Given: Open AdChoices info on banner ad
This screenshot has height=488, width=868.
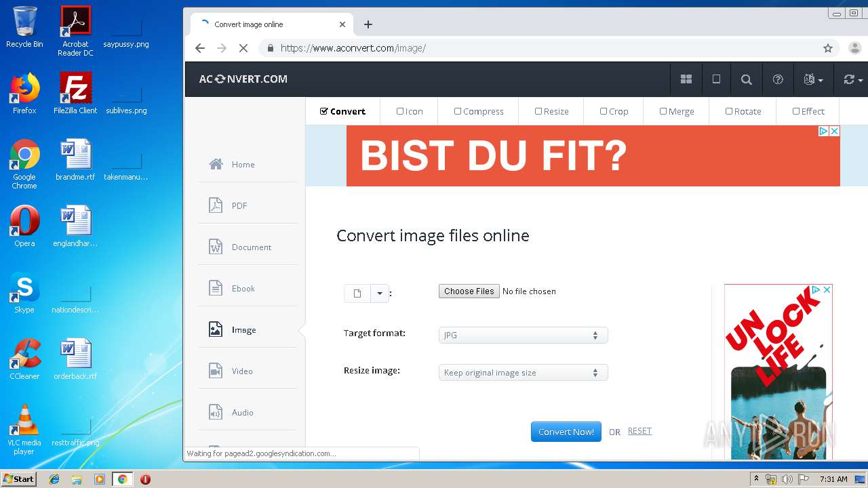Looking at the screenshot, I should point(824,131).
